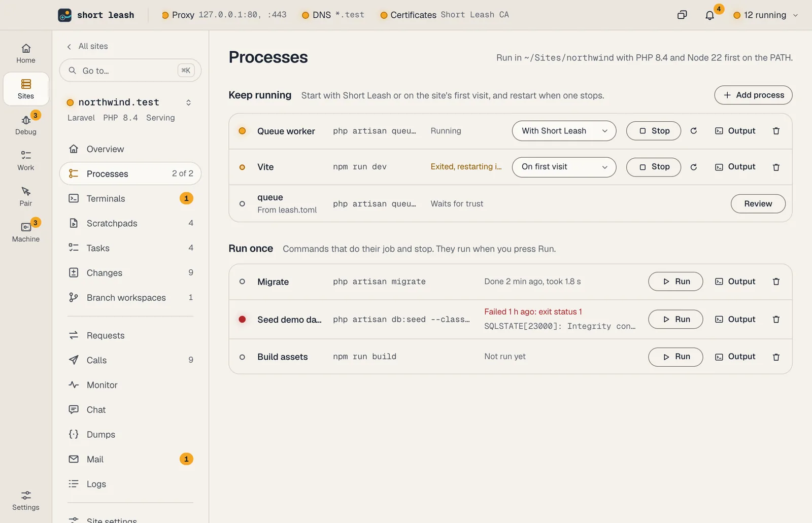The image size is (812, 523).
Task: Open the Pair section in rail
Action: point(26,196)
